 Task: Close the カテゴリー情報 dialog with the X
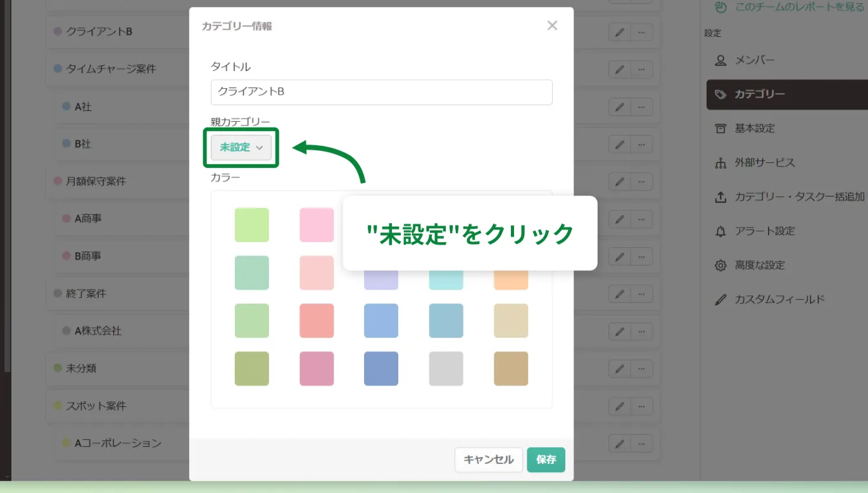pyautogui.click(x=552, y=25)
